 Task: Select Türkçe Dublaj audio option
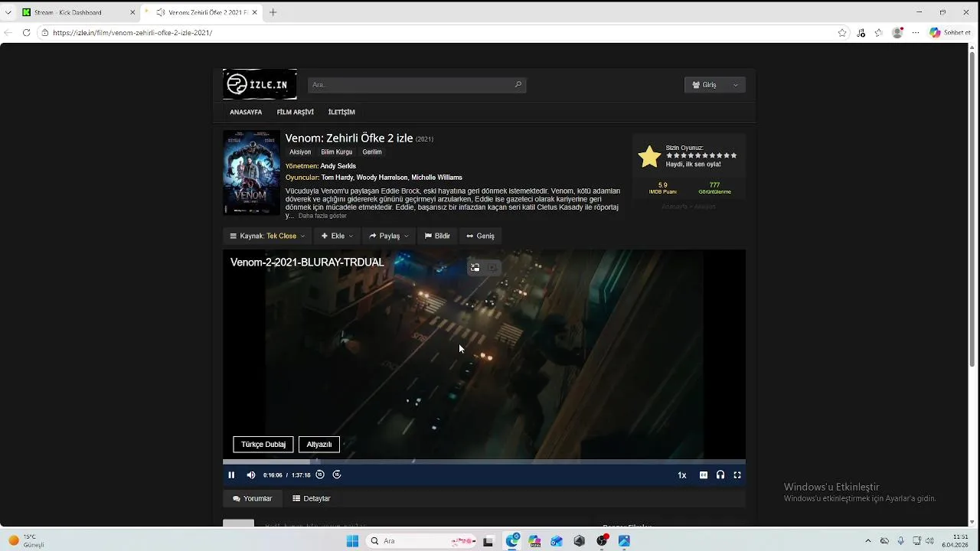click(263, 445)
